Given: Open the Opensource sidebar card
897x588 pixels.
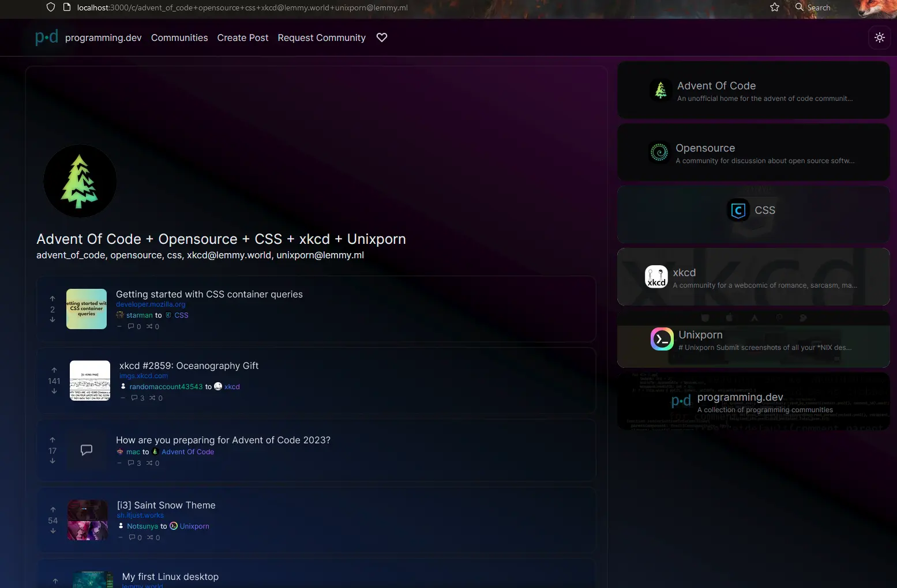Looking at the screenshot, I should click(x=753, y=153).
